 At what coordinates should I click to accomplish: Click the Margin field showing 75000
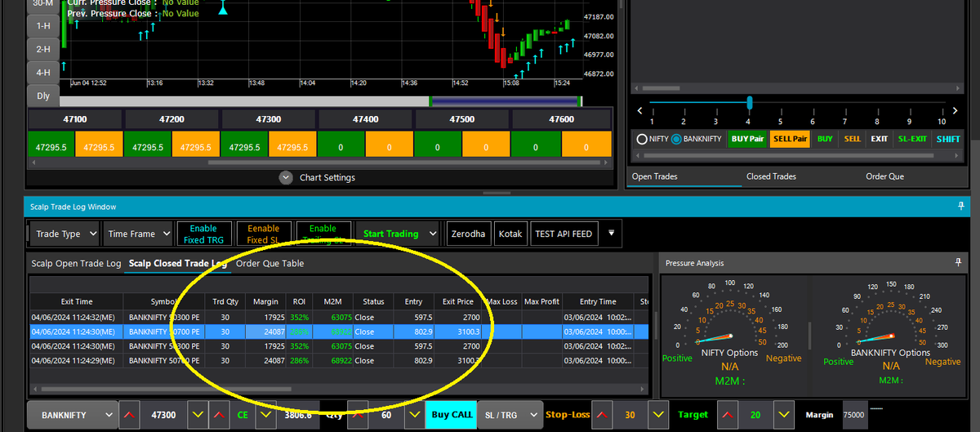[x=854, y=415]
